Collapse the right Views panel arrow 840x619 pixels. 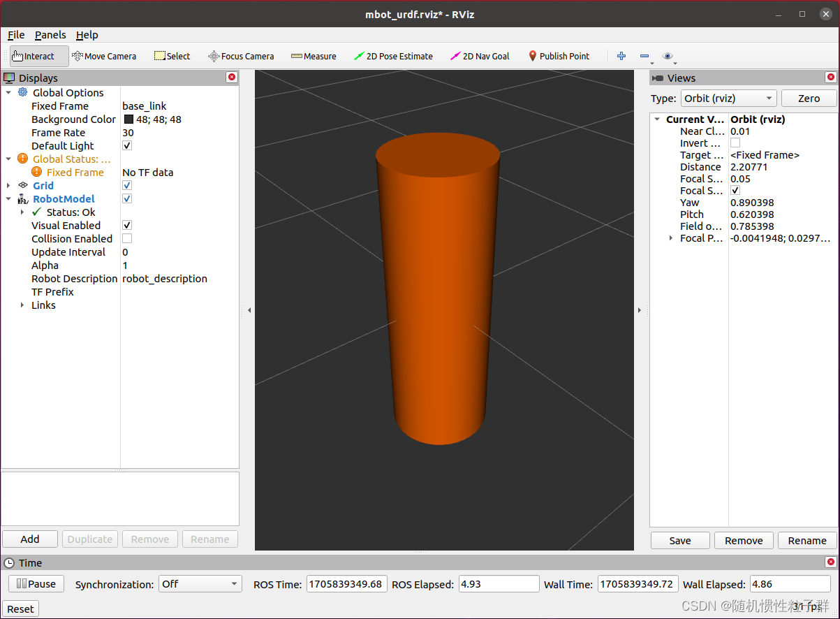point(640,310)
